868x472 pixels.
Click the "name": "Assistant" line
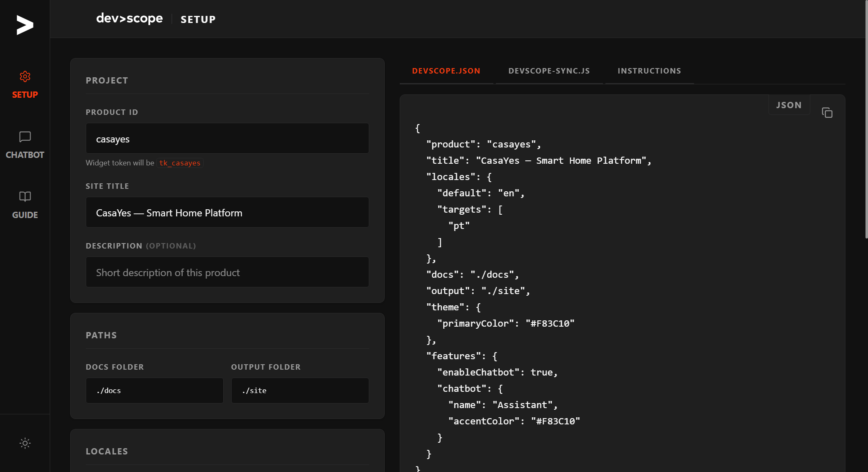coord(503,405)
